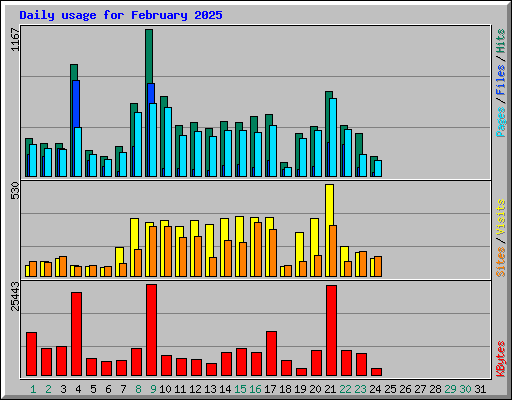Click the yellow Visits bar for day 8
512x400 pixels.
pyautogui.click(x=134, y=233)
